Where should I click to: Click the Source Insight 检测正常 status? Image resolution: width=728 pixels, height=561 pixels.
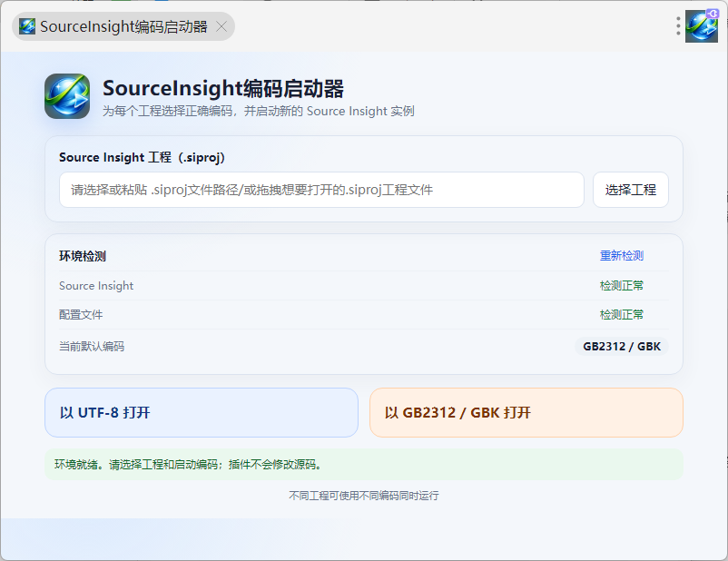pyautogui.click(x=622, y=286)
